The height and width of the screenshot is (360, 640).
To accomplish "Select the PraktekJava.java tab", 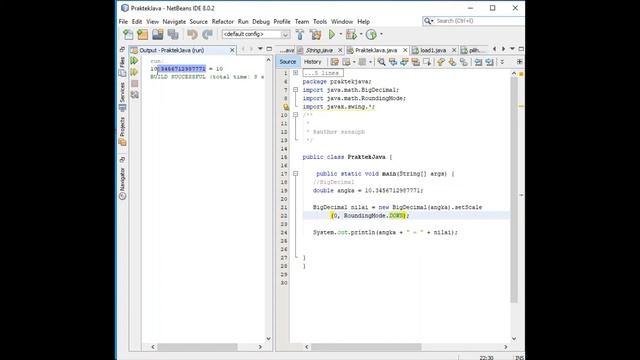I will click(376, 50).
